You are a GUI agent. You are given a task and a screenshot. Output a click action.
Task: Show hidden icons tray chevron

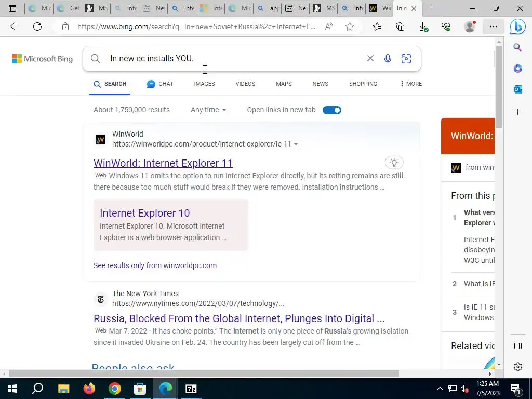[x=440, y=389]
